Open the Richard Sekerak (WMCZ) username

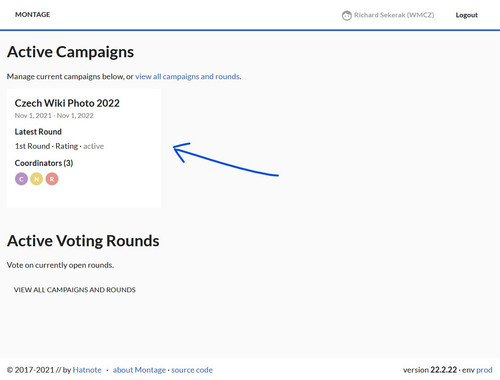tap(394, 15)
